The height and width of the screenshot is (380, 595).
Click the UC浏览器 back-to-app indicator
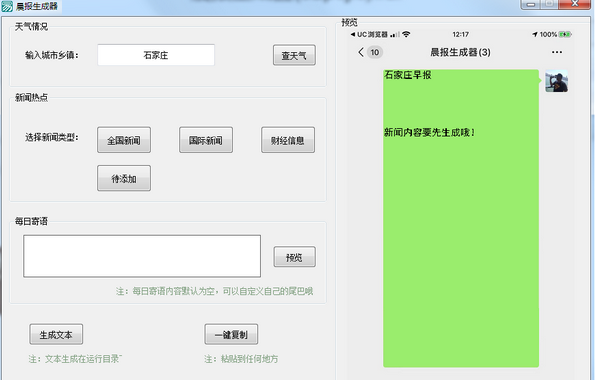tap(369, 34)
